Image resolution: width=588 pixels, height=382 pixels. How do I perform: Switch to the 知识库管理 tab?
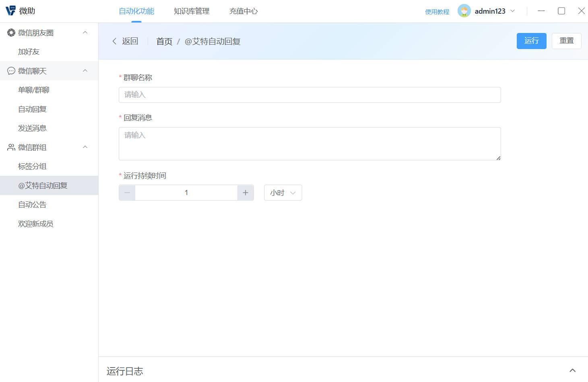click(191, 11)
